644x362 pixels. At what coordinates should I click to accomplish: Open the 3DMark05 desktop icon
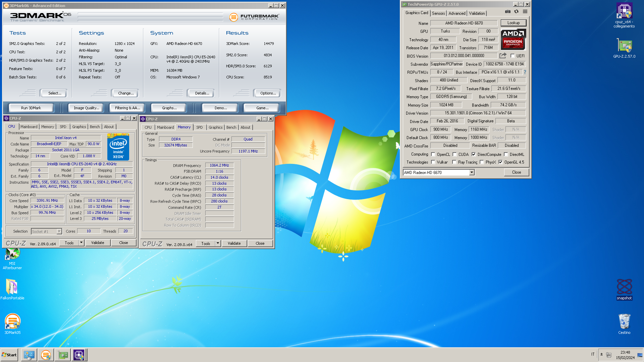(x=12, y=324)
